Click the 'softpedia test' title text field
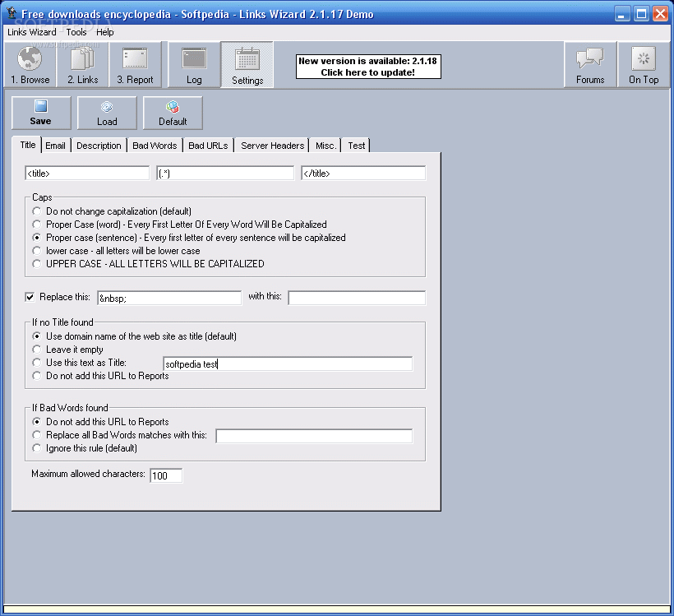Viewport: 674px width, 616px height. click(x=288, y=364)
